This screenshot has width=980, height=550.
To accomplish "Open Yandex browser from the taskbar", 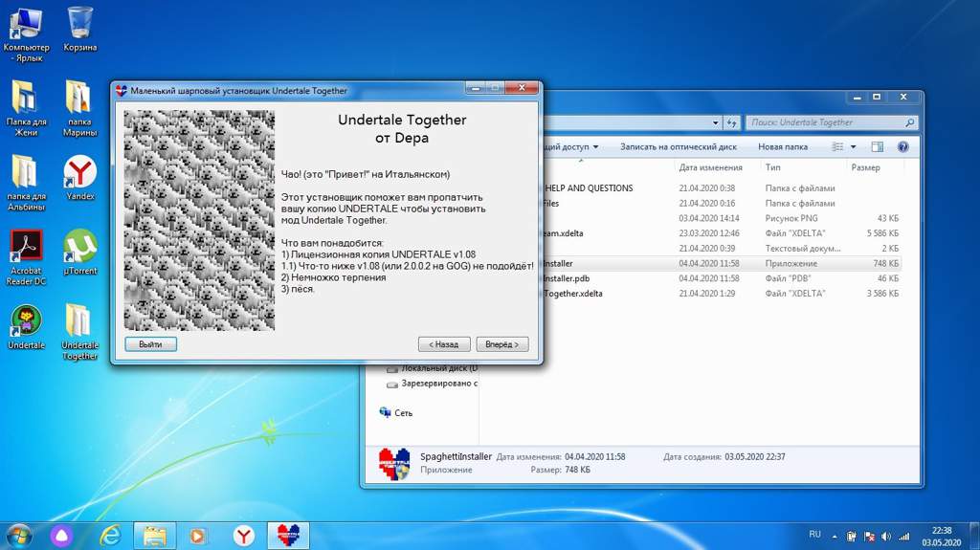I will click(243, 536).
